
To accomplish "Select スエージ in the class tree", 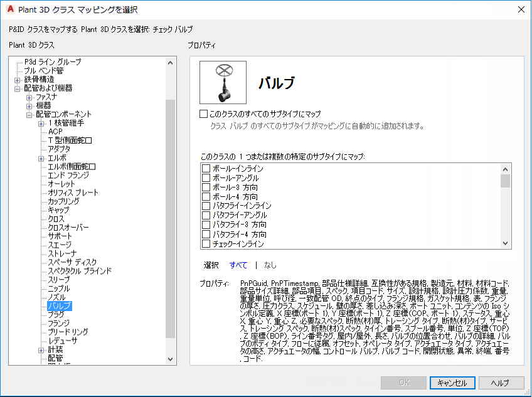I will click(60, 245).
